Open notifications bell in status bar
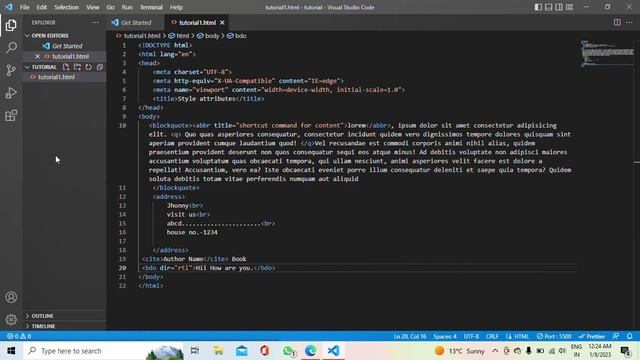 629,336
